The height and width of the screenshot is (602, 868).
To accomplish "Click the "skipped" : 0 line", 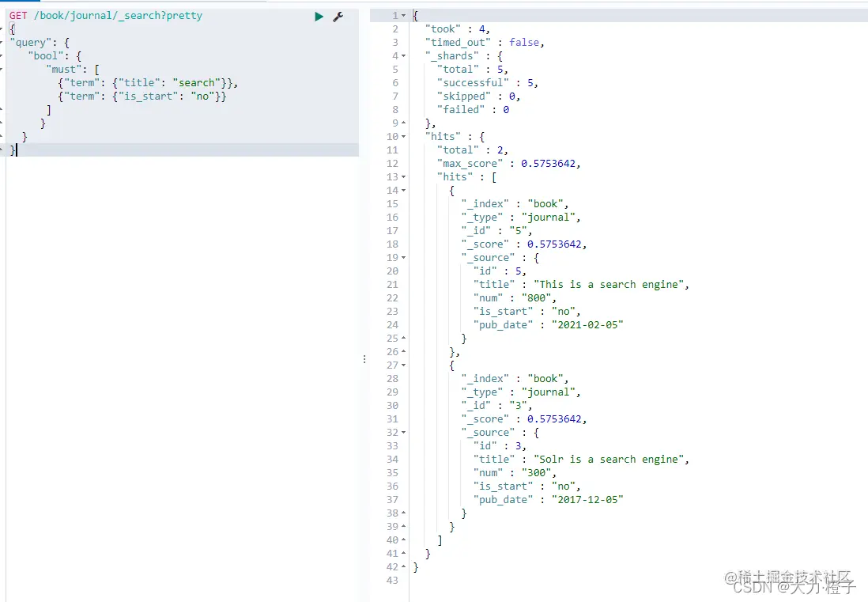I will (x=478, y=97).
